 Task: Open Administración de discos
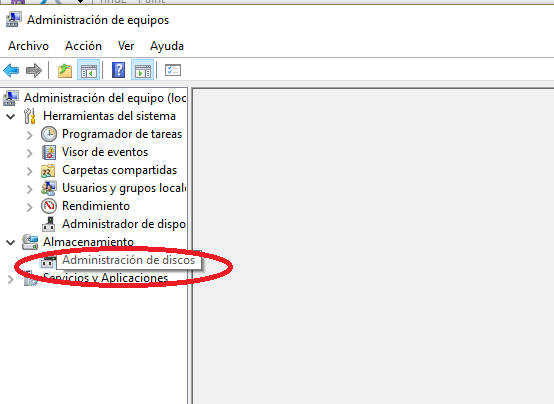[x=129, y=260]
